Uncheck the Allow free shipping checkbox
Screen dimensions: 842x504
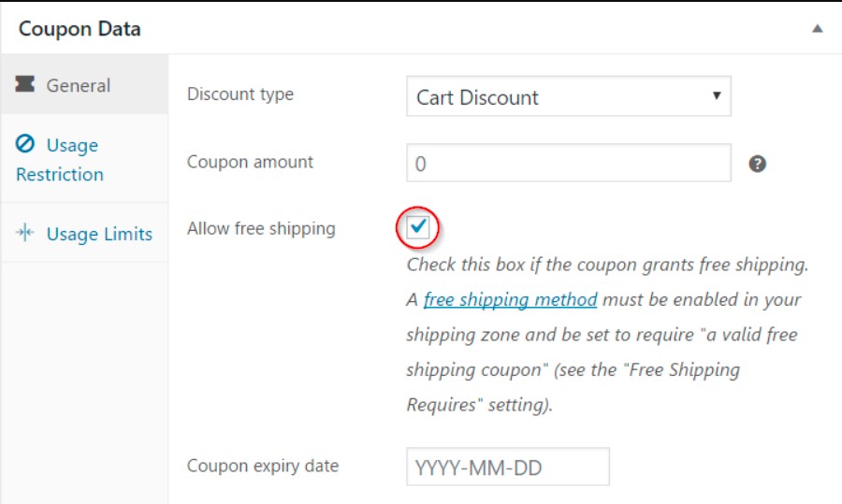418,227
